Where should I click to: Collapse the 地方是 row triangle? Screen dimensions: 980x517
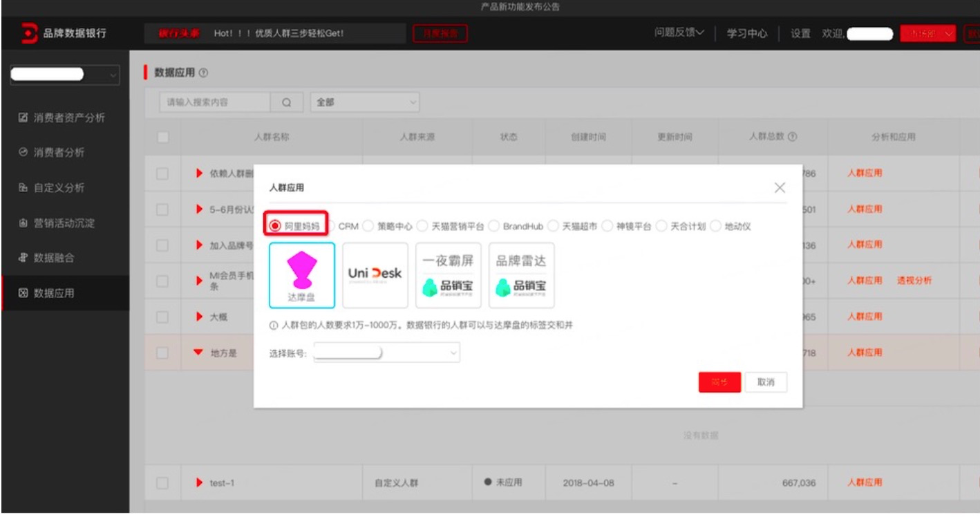(199, 353)
